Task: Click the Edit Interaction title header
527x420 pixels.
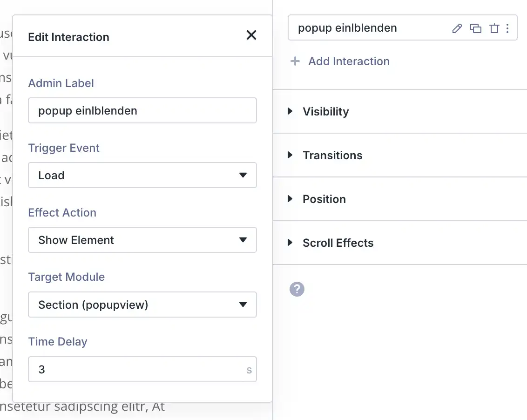Action: point(69,37)
